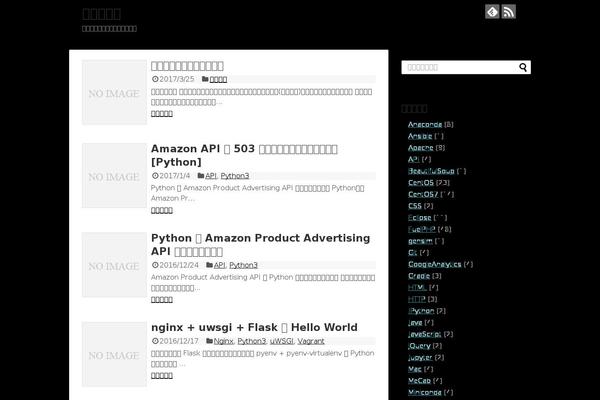Open the HTTP category in sidebar
Viewport: 600px width, 400px height.
click(x=416, y=299)
